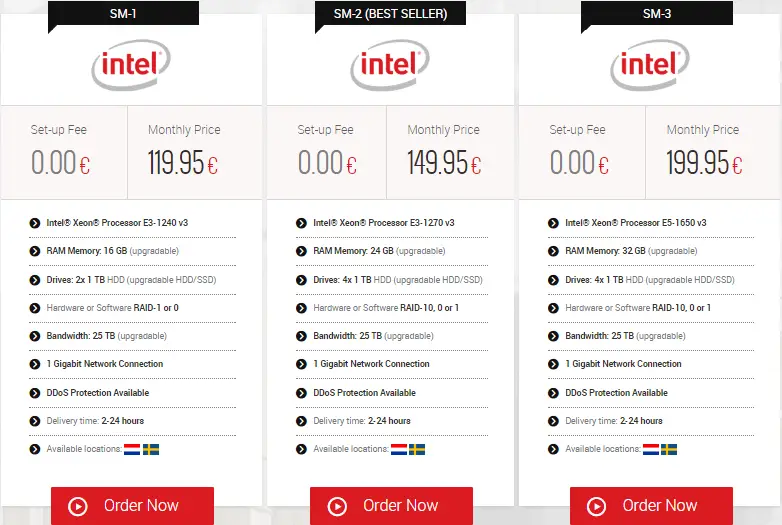This screenshot has width=782, height=525.
Task: Click the Intel logo in the SM-3 plan
Action: (650, 65)
